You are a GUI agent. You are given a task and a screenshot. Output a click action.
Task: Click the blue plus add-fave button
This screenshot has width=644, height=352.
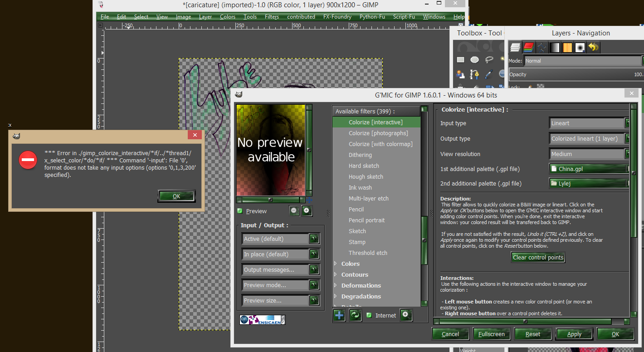click(x=339, y=315)
